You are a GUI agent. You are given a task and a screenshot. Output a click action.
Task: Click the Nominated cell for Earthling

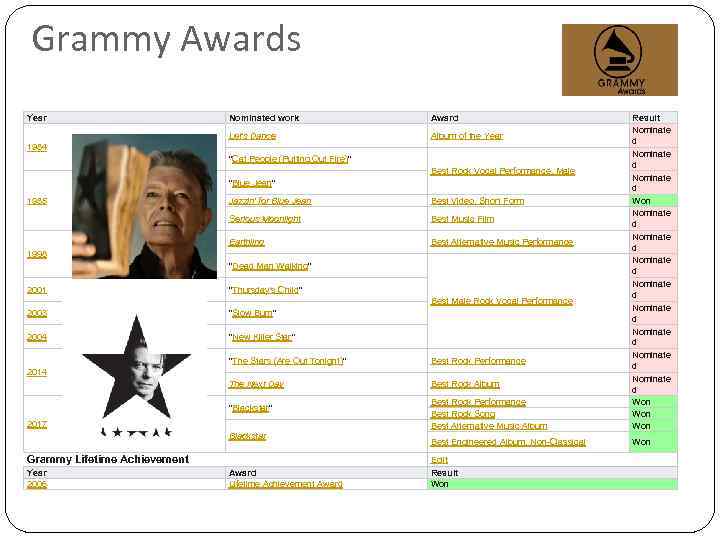(652, 242)
